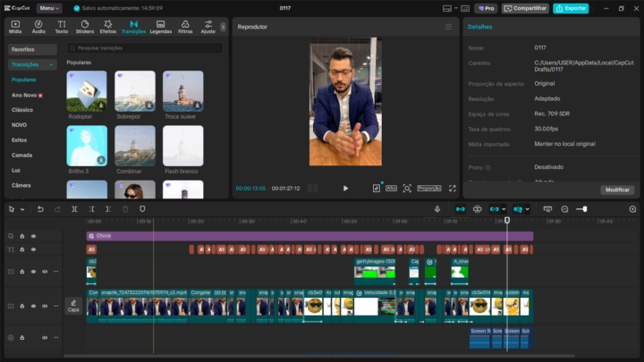Click the undo arrow in timeline toolbar
Screen dimensions: 644x362
40,209
